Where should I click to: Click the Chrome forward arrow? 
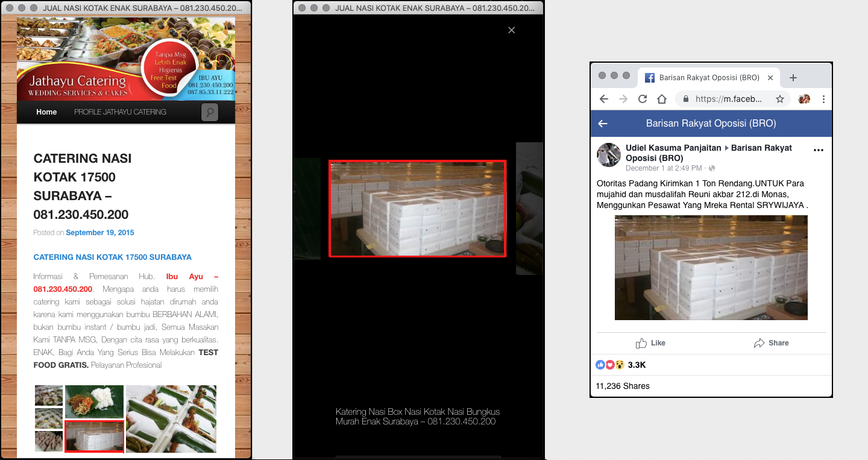[x=623, y=99]
